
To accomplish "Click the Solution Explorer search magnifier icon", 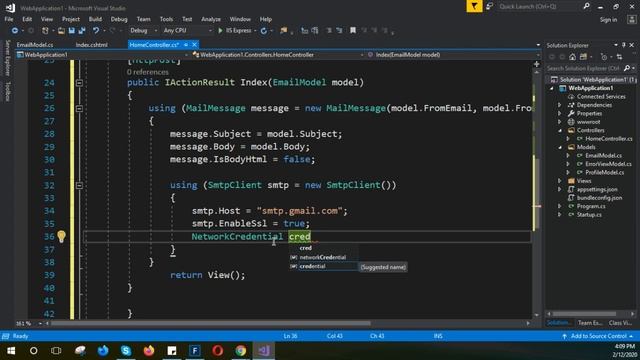I will tap(627, 68).
